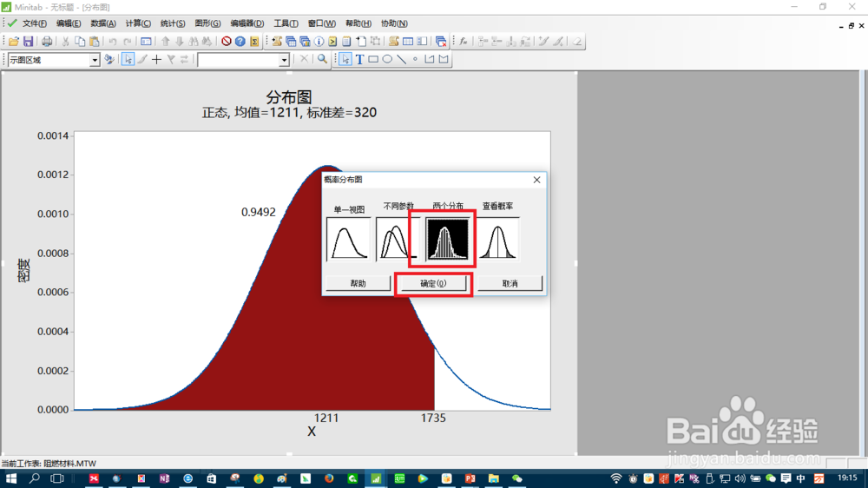Open the 计算(C) menu
Image resolution: width=868 pixels, height=488 pixels.
(138, 23)
